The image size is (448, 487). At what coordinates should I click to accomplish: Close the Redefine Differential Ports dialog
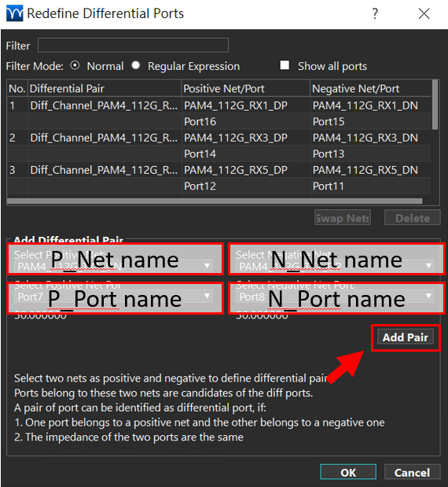click(424, 13)
